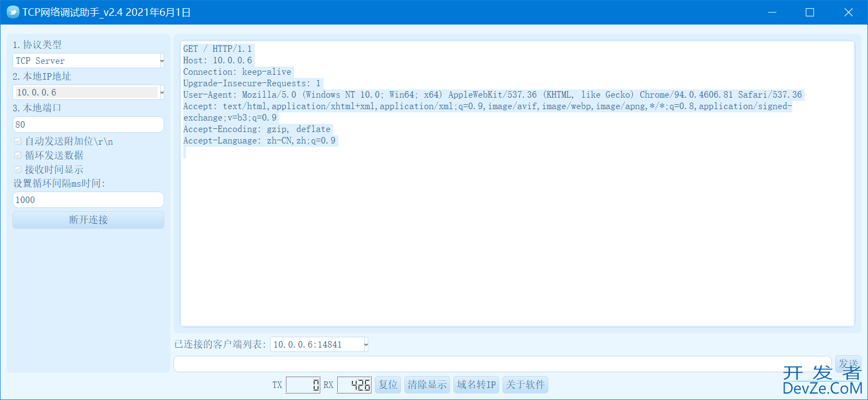
Task: Click the send message input box
Action: click(x=502, y=364)
